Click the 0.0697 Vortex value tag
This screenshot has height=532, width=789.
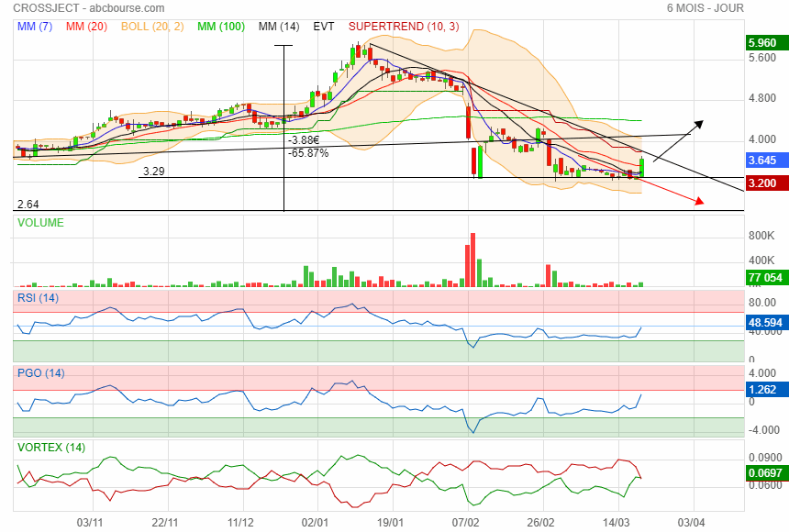pyautogui.click(x=766, y=473)
